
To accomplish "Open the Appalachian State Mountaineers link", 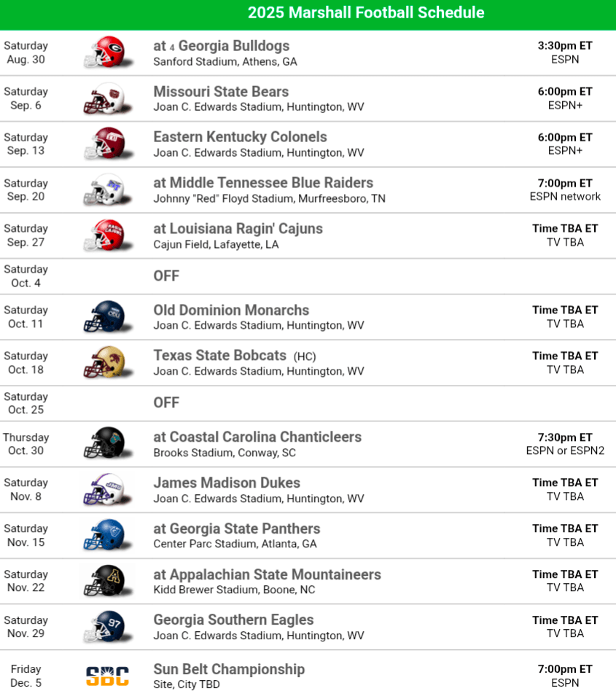I will (267, 574).
